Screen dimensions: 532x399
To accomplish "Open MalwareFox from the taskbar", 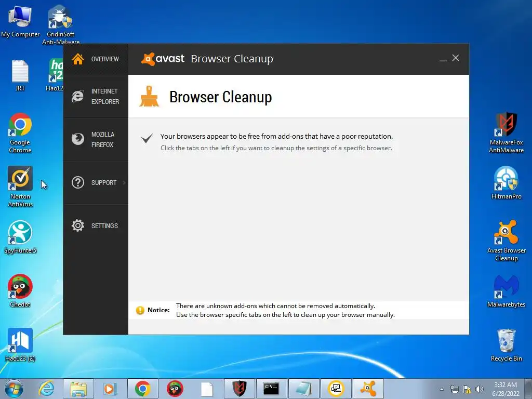I will 239,389.
